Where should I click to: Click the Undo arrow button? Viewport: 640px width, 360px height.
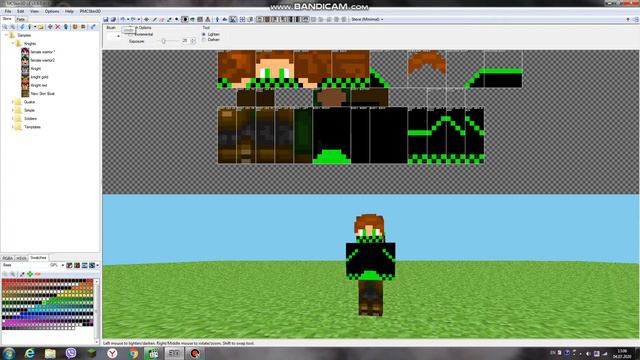click(122, 19)
